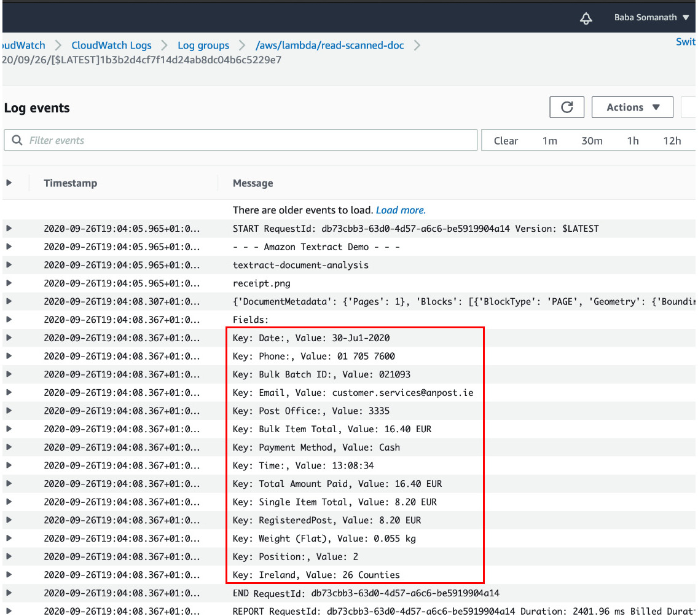Open the notifications bell

click(x=586, y=18)
